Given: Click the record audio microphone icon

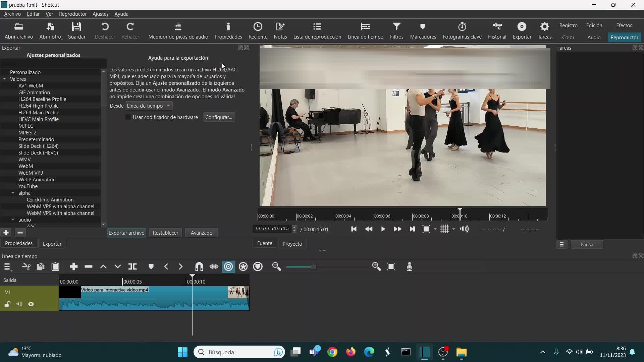Looking at the screenshot, I should click(409, 267).
